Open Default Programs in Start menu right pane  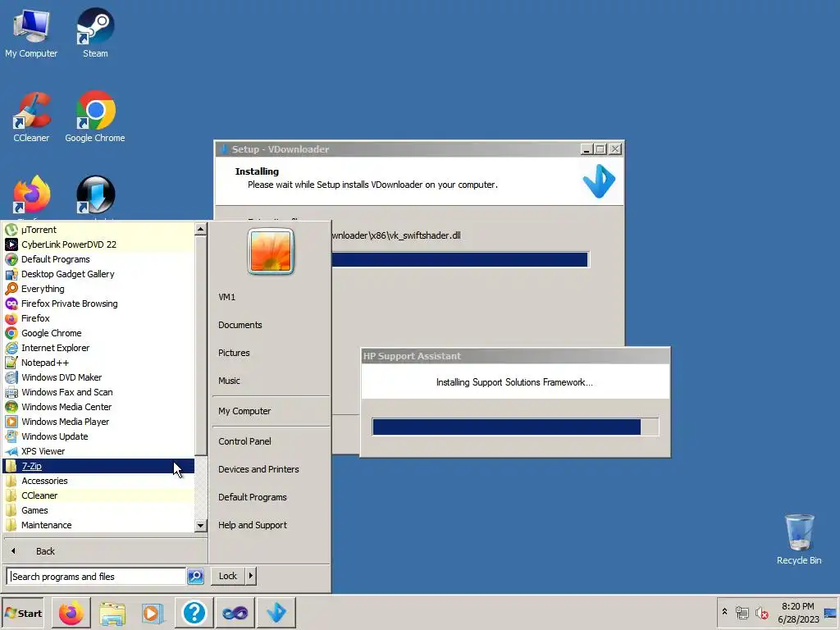[x=271, y=497]
